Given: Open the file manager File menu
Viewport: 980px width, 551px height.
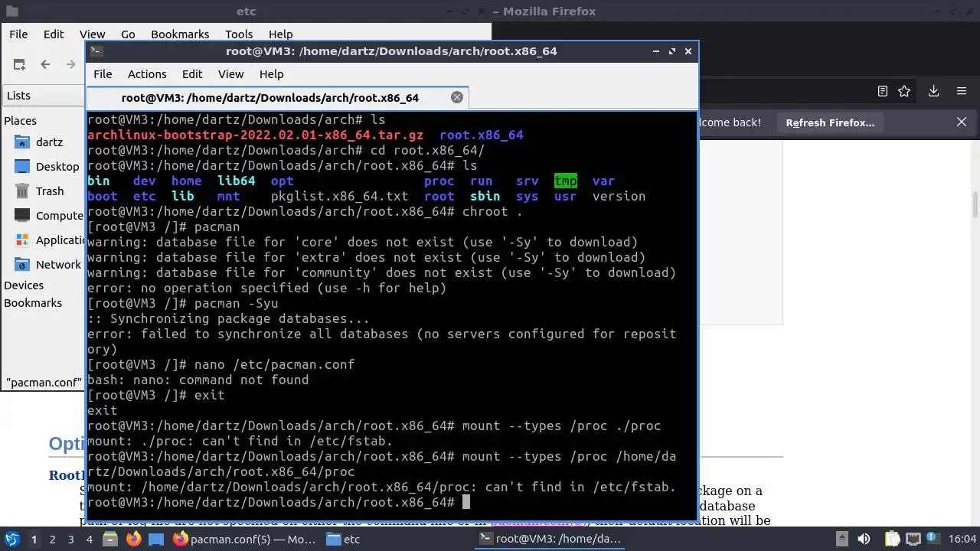Looking at the screenshot, I should [18, 34].
